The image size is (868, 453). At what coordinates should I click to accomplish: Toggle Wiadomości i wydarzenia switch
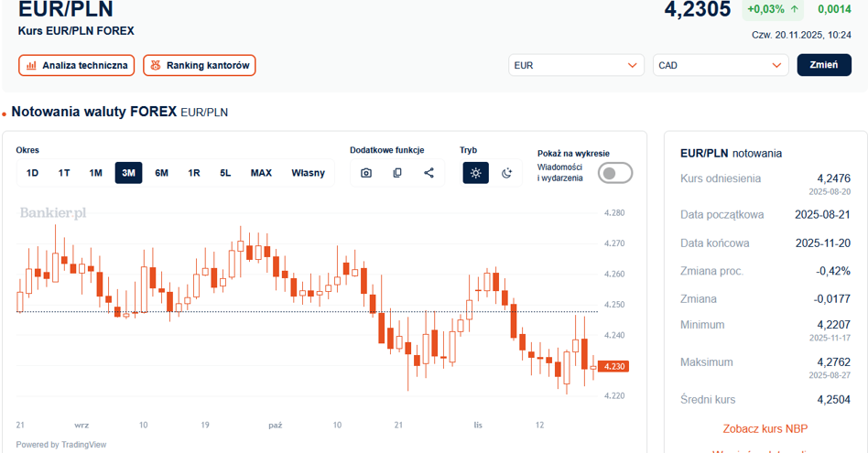click(x=615, y=173)
